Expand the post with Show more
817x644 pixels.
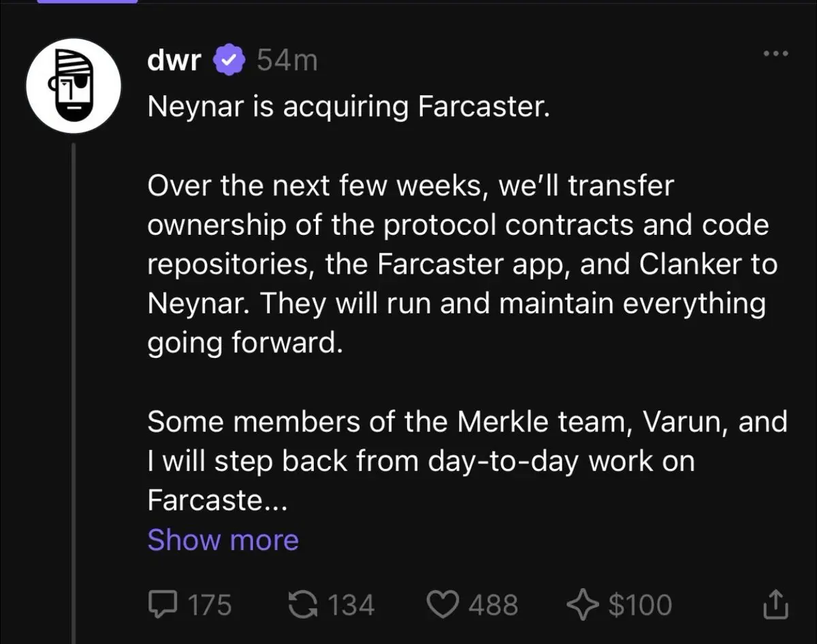click(x=223, y=540)
